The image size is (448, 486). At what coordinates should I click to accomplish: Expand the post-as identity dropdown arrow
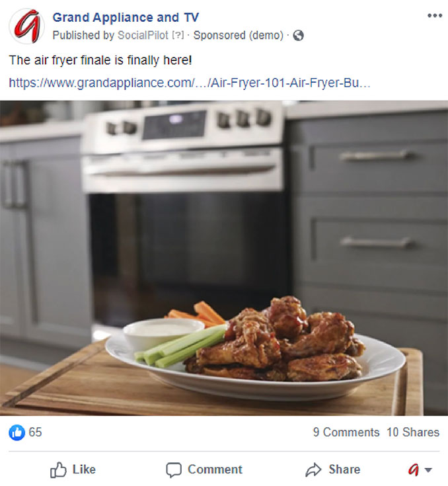click(428, 470)
